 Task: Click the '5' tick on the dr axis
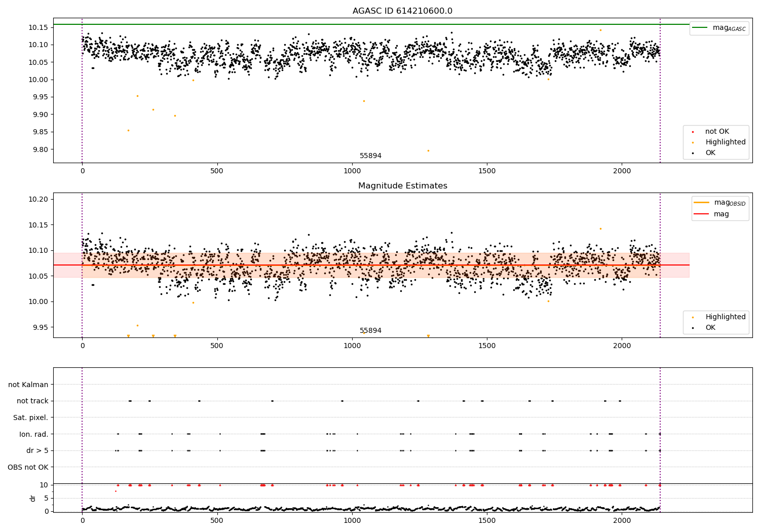click(x=46, y=498)
